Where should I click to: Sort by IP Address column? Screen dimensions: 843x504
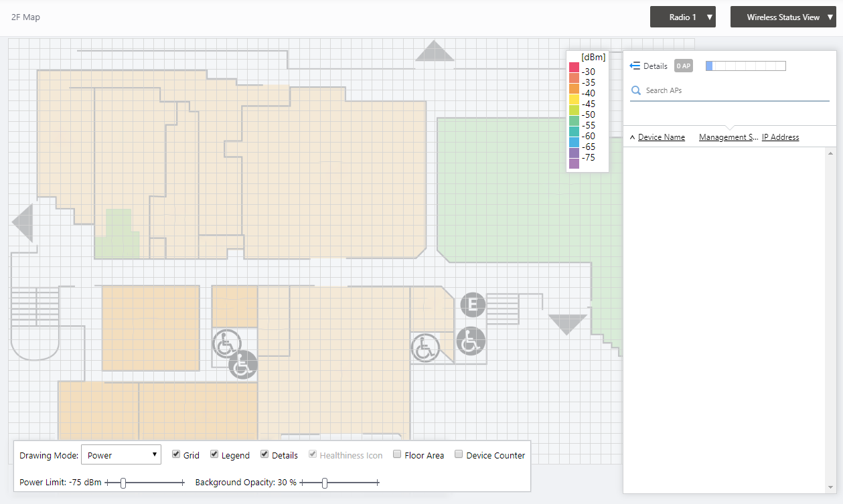[x=780, y=137]
